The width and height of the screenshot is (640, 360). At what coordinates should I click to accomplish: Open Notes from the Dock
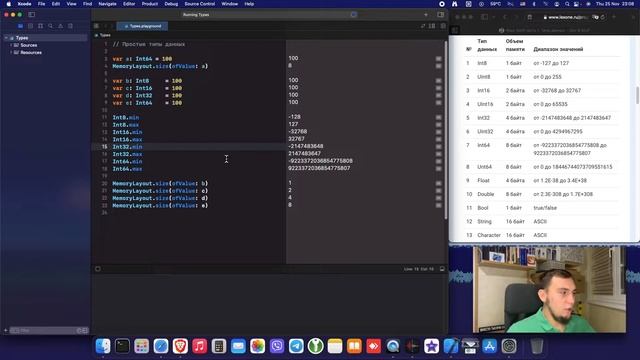tap(335, 346)
